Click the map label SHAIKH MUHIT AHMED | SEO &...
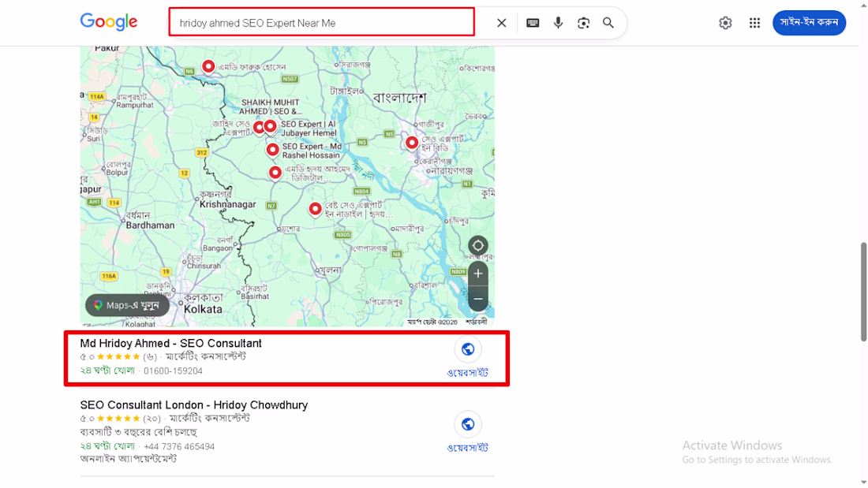This screenshot has width=868, height=488. 271,106
